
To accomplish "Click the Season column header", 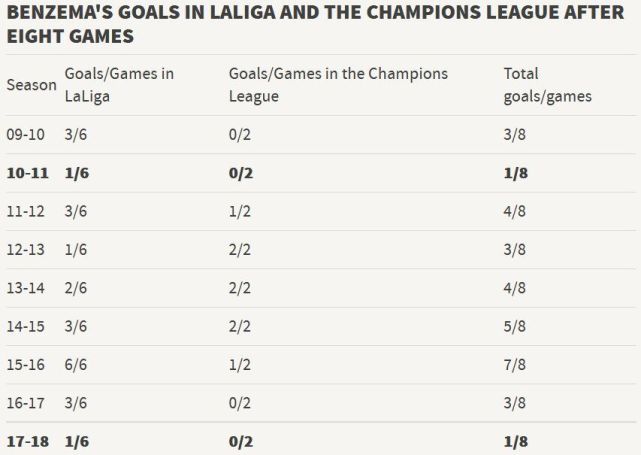I will [x=31, y=85].
